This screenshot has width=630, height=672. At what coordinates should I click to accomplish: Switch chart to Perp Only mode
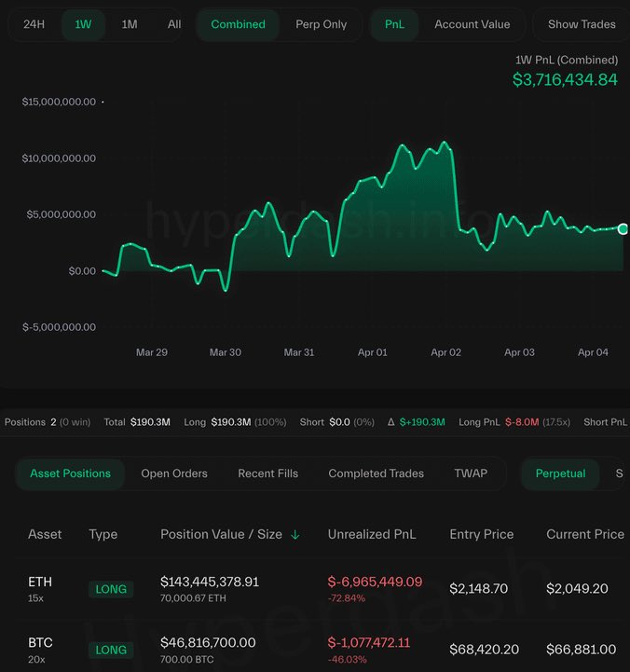pyautogui.click(x=321, y=24)
